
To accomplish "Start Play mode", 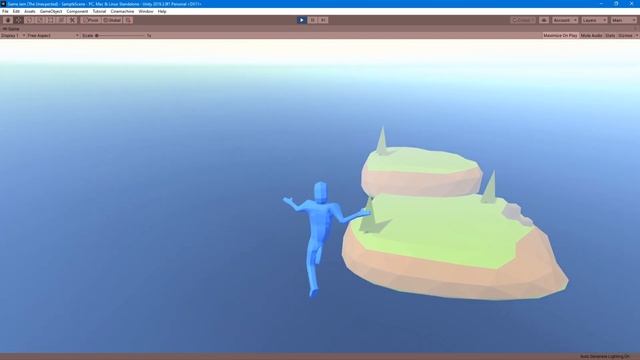I will (x=302, y=20).
